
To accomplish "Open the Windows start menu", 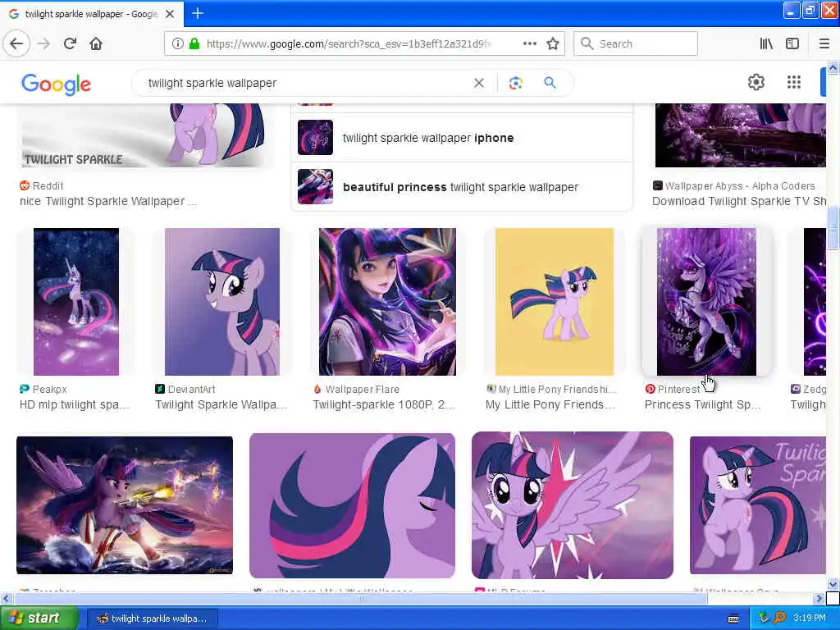I will point(38,619).
